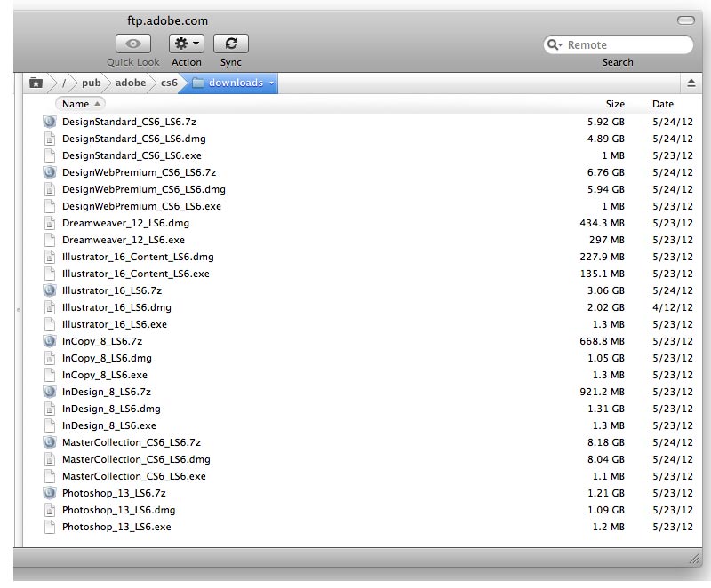Click icon of DesignStandard_CS6_LS6.dmg
Viewport: 711px width, 588px height.
coord(50,139)
